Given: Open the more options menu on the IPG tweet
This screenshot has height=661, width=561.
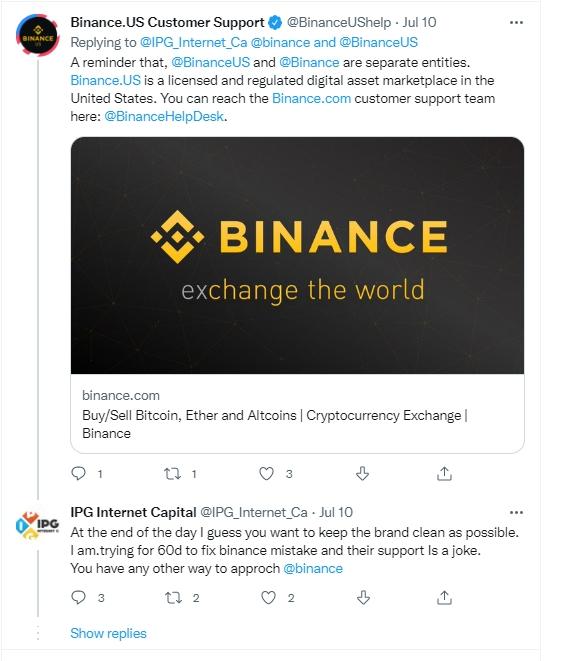Looking at the screenshot, I should click(x=516, y=513).
